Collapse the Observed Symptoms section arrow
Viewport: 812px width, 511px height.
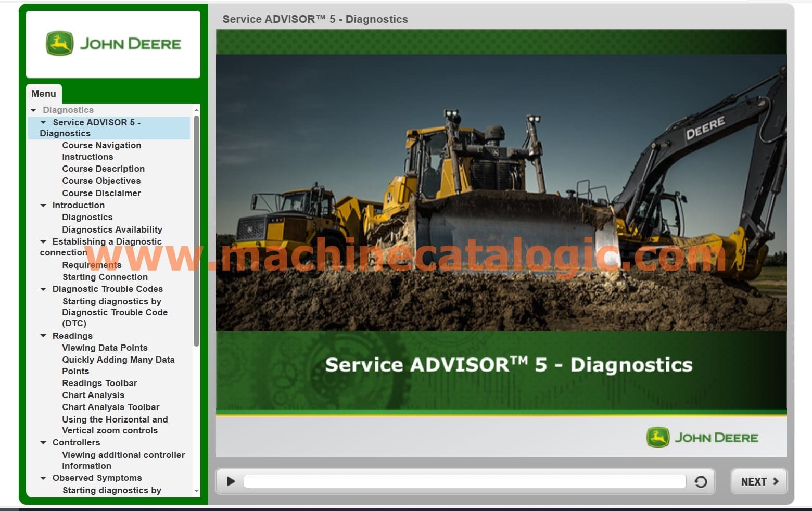43,478
